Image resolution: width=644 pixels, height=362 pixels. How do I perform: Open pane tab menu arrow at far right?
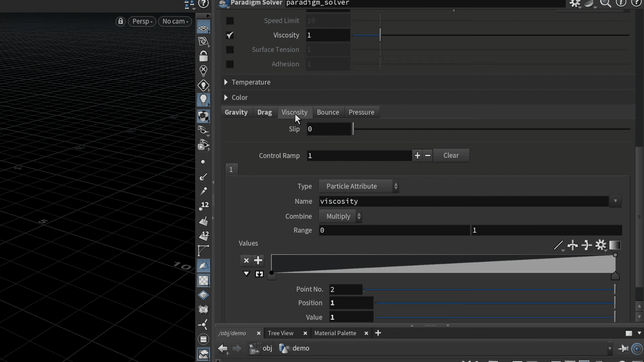point(639,333)
